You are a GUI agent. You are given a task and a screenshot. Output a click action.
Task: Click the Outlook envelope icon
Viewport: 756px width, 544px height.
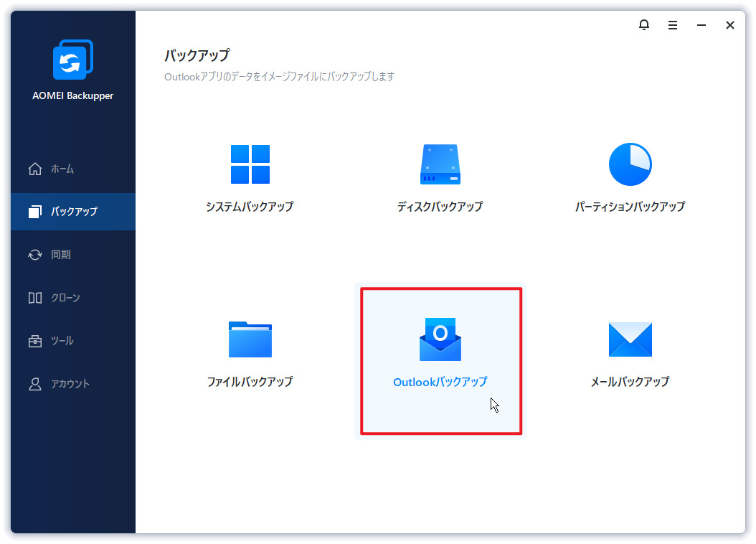click(440, 339)
